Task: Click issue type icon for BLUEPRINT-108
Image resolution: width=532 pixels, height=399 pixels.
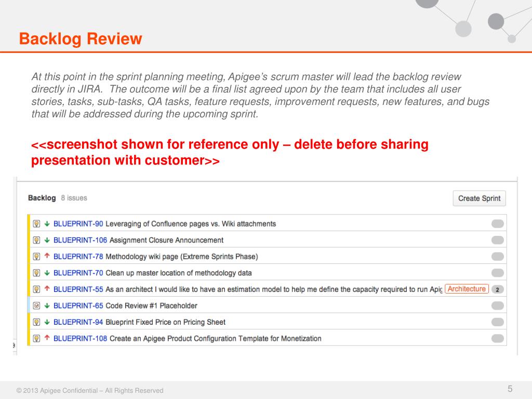Action: pos(36,339)
